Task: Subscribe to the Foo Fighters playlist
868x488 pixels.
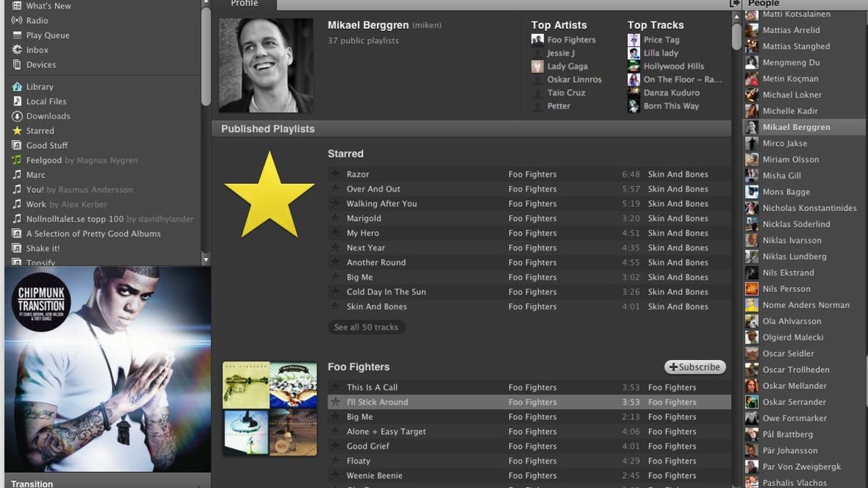Action: [x=694, y=367]
